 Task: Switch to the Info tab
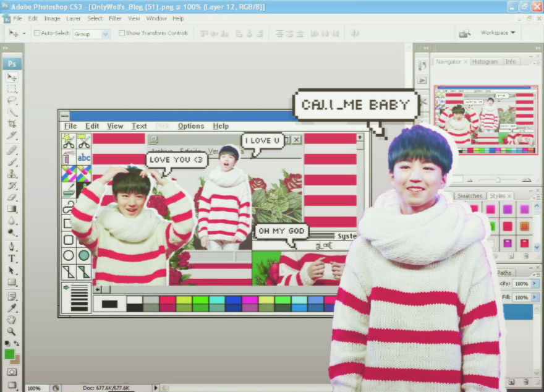click(511, 61)
